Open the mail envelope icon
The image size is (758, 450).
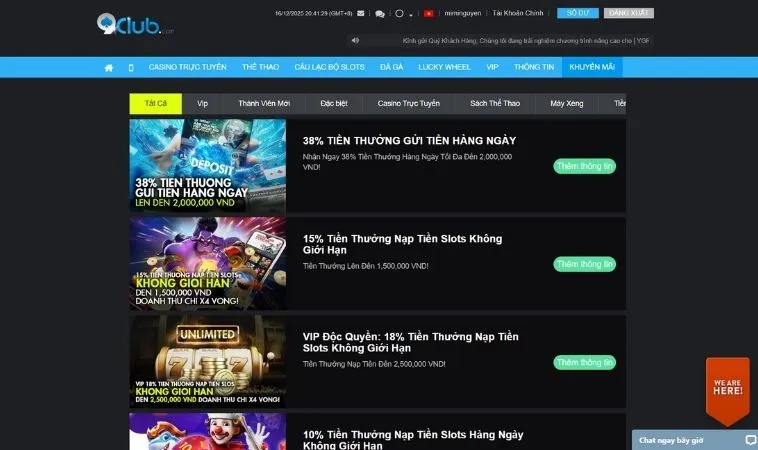pyautogui.click(x=361, y=14)
